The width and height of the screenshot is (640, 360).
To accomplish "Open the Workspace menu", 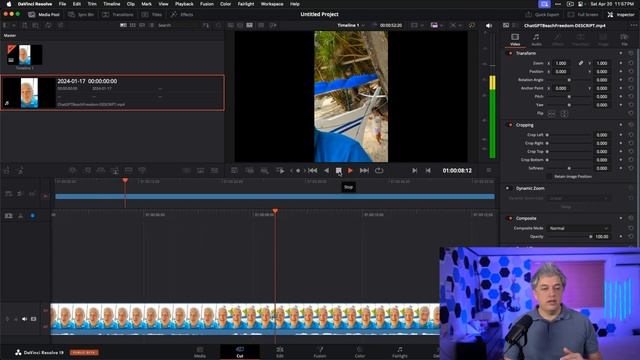I will pos(272,4).
